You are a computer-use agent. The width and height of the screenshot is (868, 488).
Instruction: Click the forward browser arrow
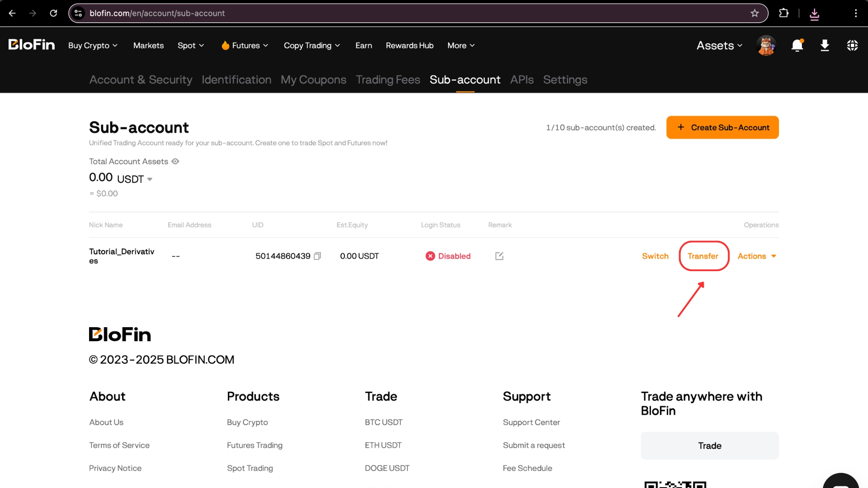pos(33,13)
